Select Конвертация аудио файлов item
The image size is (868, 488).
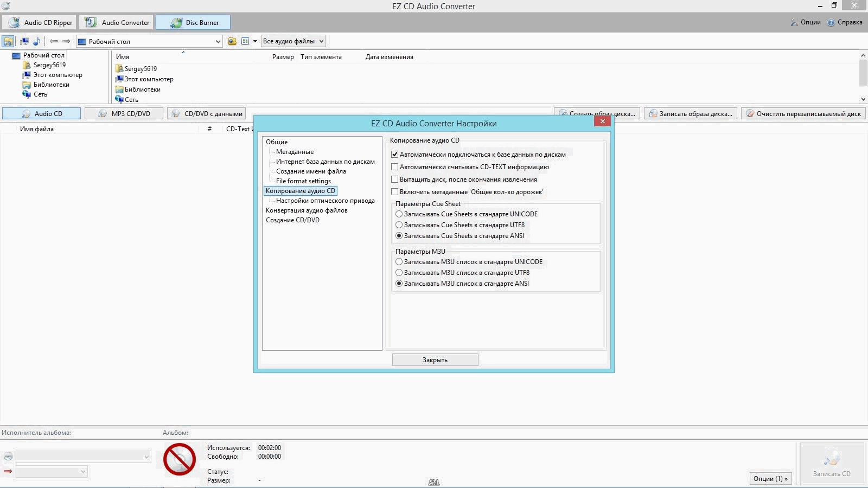point(307,210)
